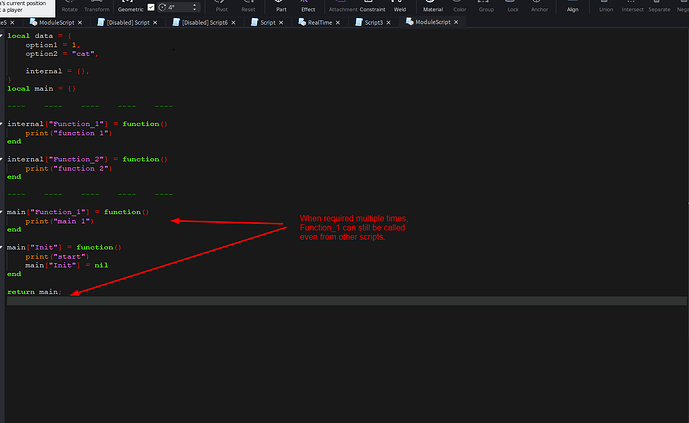Screen dimensions: 689x423
Task: Click the script icon on the [Disabled] Script6 tab
Action: (x=176, y=22)
